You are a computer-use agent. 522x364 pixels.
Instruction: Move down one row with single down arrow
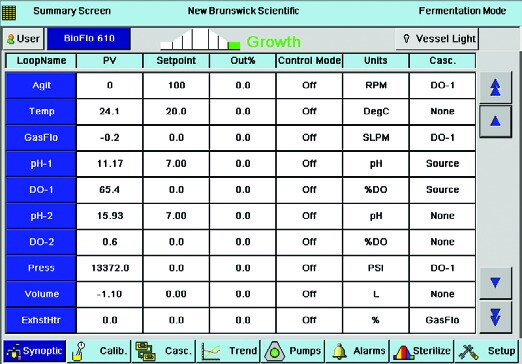point(495,283)
